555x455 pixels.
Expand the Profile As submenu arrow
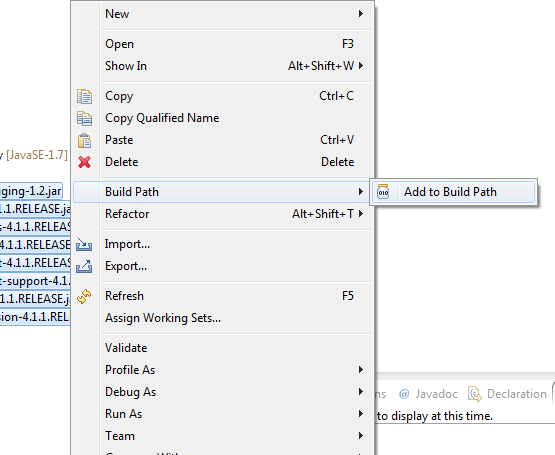point(361,370)
